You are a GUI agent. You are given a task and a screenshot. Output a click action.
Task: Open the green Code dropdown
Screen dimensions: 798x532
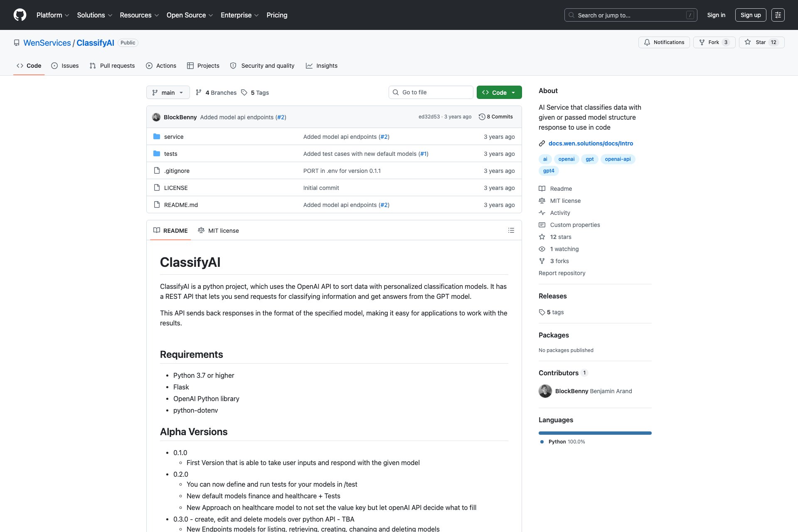(499, 92)
